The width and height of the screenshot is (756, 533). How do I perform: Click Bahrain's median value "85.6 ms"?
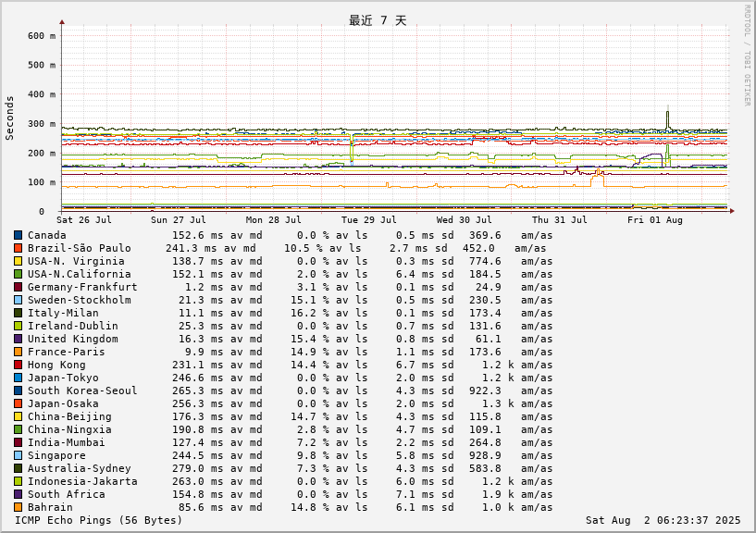click(x=201, y=507)
